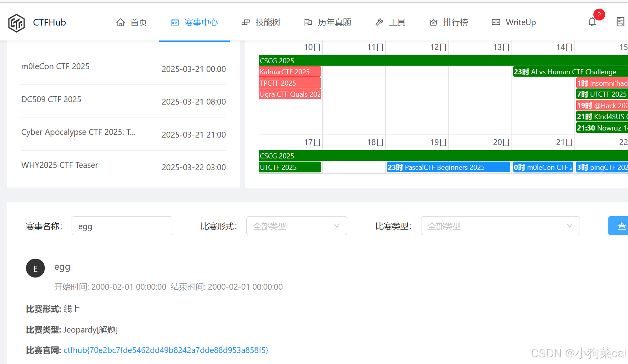Image resolution: width=628 pixels, height=364 pixels.
Task: Open the notification bell icon
Action: click(x=592, y=22)
